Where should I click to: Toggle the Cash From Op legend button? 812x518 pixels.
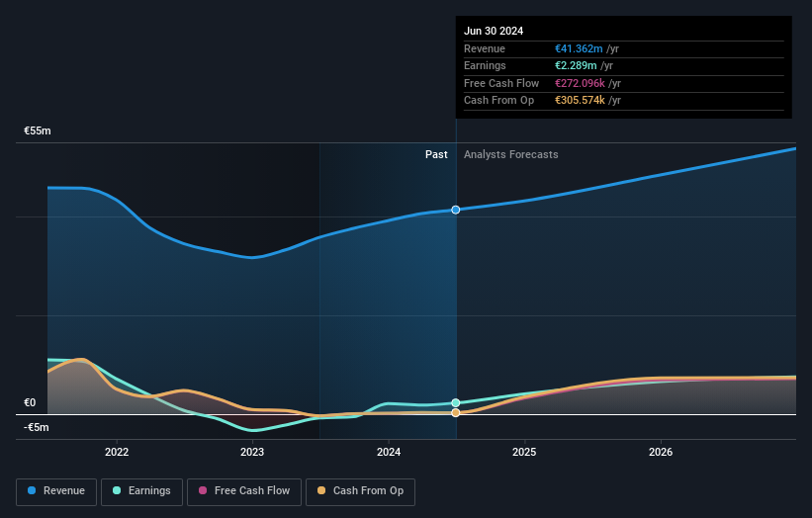[x=360, y=491]
